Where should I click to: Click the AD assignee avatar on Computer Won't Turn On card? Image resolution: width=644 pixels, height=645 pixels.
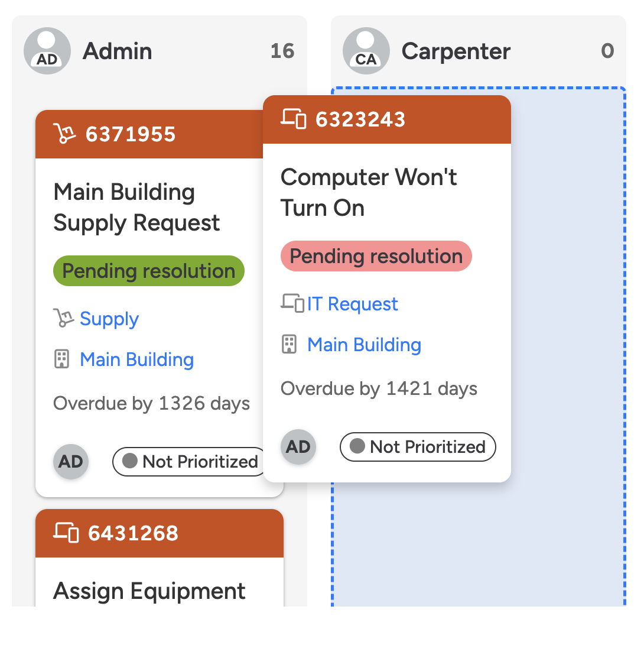click(x=298, y=447)
